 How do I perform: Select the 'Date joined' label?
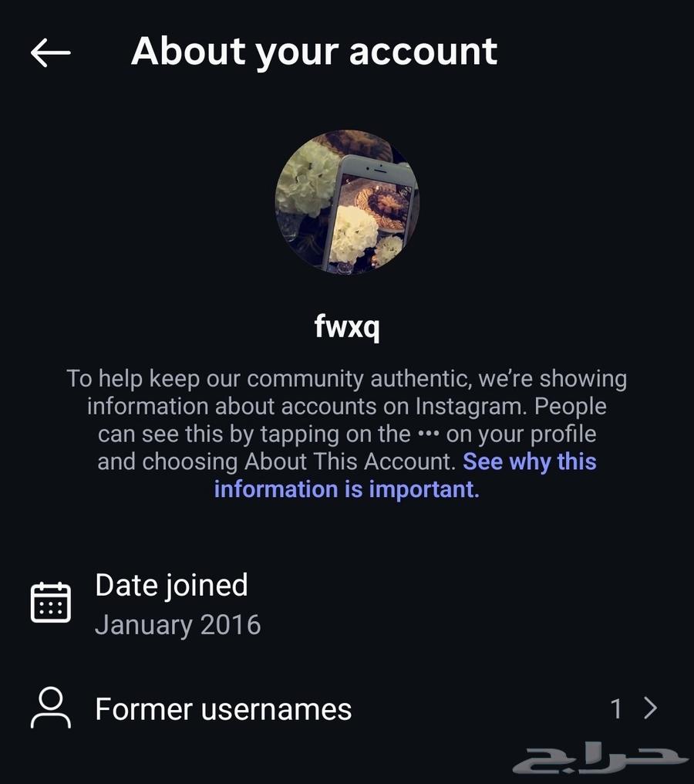[171, 586]
